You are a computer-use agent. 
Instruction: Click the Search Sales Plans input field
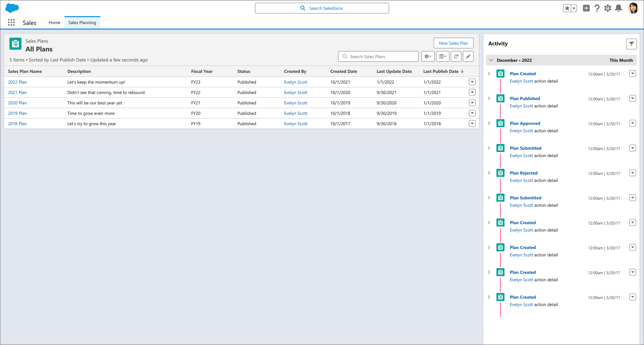click(x=379, y=56)
